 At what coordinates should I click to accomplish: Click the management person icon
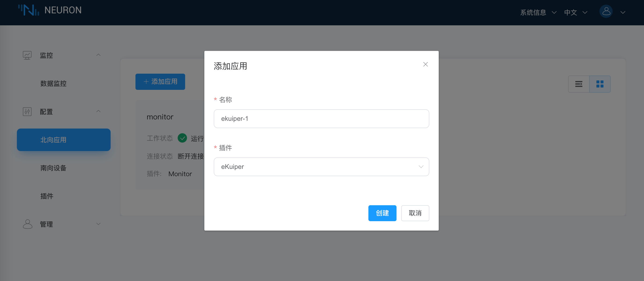[27, 224]
